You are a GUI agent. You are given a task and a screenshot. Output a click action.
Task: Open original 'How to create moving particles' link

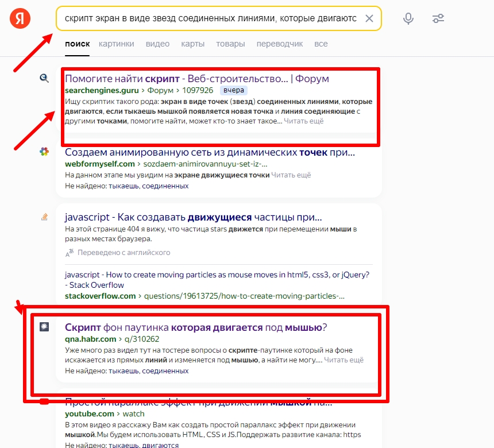click(x=217, y=280)
